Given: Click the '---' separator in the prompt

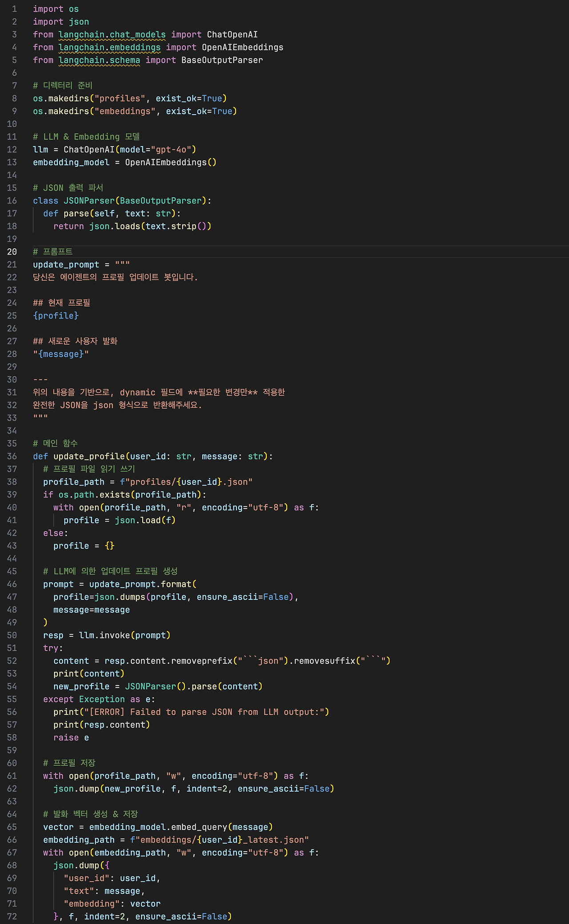Looking at the screenshot, I should coord(40,380).
